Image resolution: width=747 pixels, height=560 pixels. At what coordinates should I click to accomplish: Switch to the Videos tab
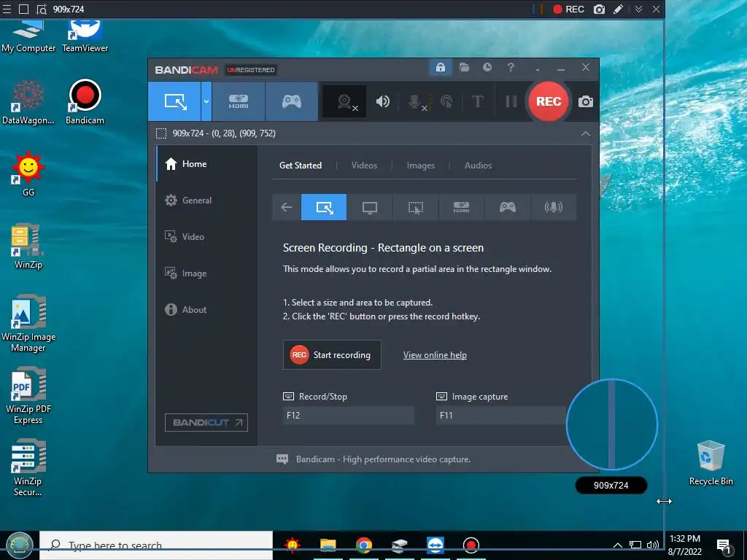(364, 166)
